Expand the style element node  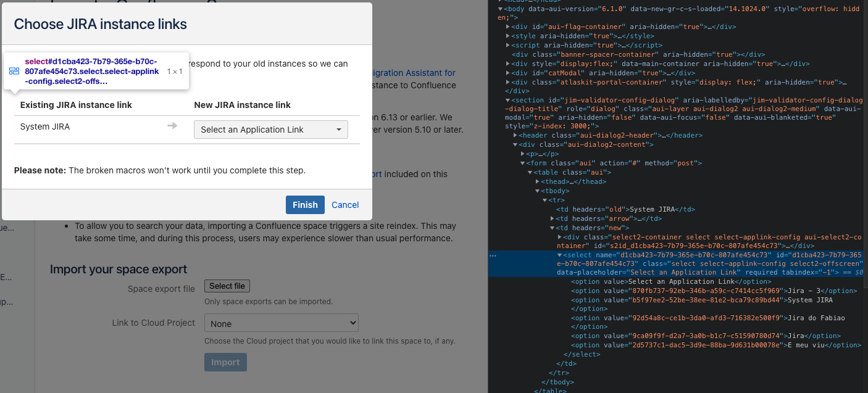pyautogui.click(x=507, y=36)
